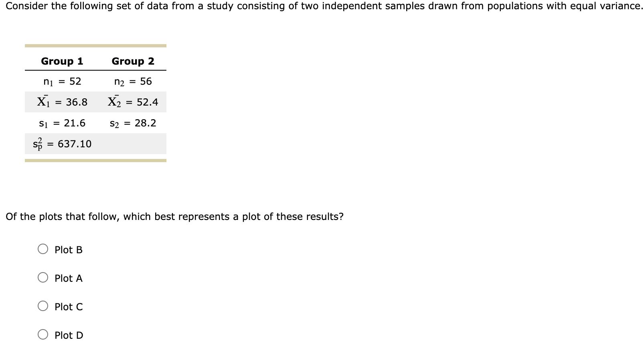644x354 pixels.
Task: Click the n1 = 52 table cell
Action: coord(62,81)
